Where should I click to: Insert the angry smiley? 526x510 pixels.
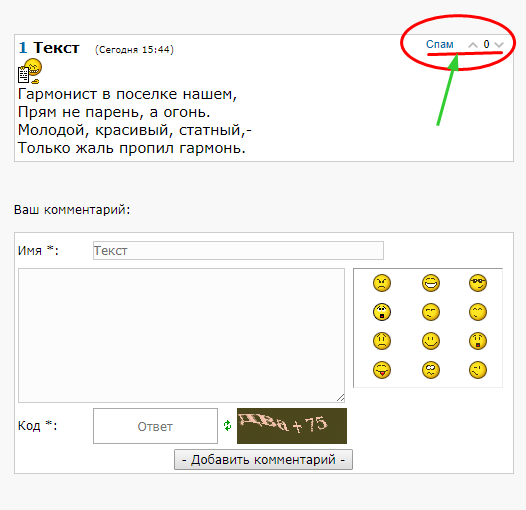(382, 283)
